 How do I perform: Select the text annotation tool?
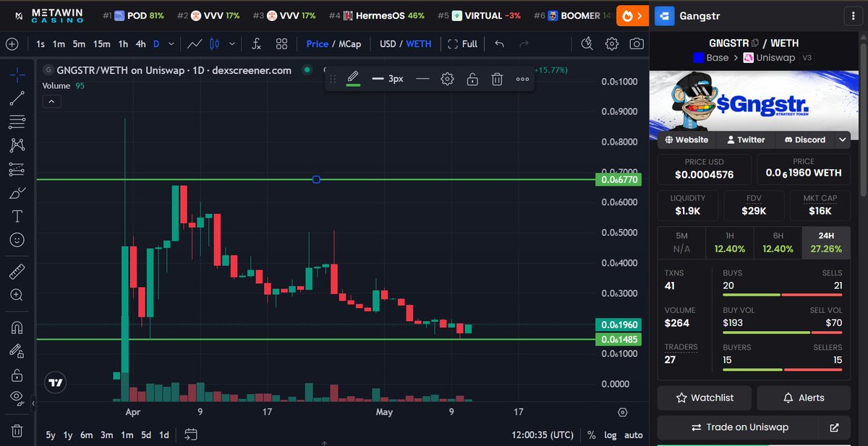point(17,216)
